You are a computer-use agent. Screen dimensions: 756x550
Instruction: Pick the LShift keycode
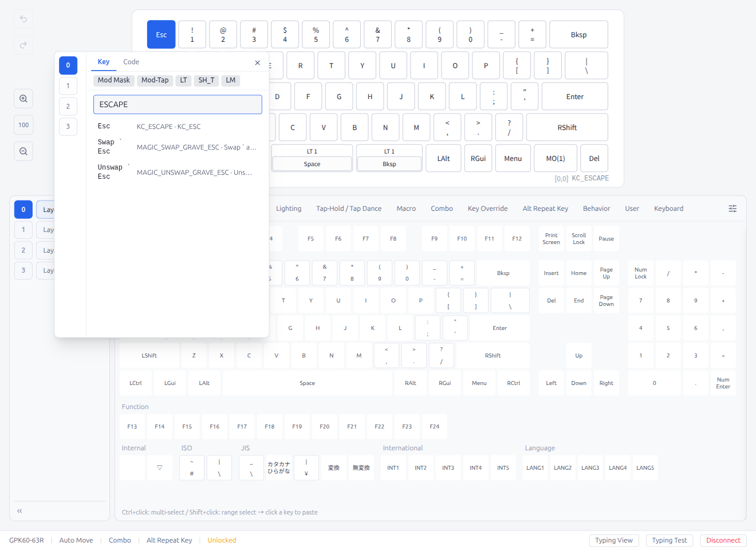(x=149, y=356)
